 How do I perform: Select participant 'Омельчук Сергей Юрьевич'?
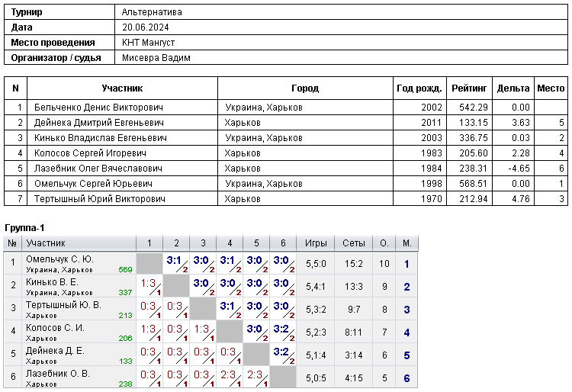pos(93,184)
